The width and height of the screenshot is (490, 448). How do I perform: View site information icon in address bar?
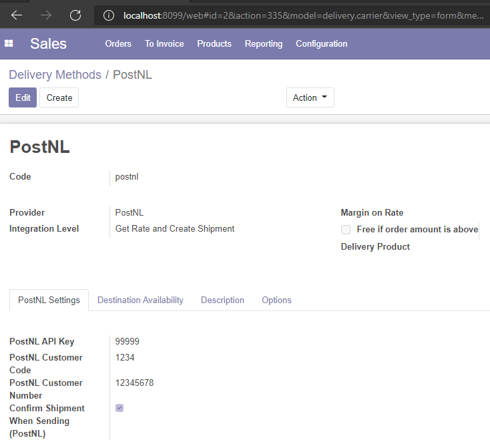point(108,15)
